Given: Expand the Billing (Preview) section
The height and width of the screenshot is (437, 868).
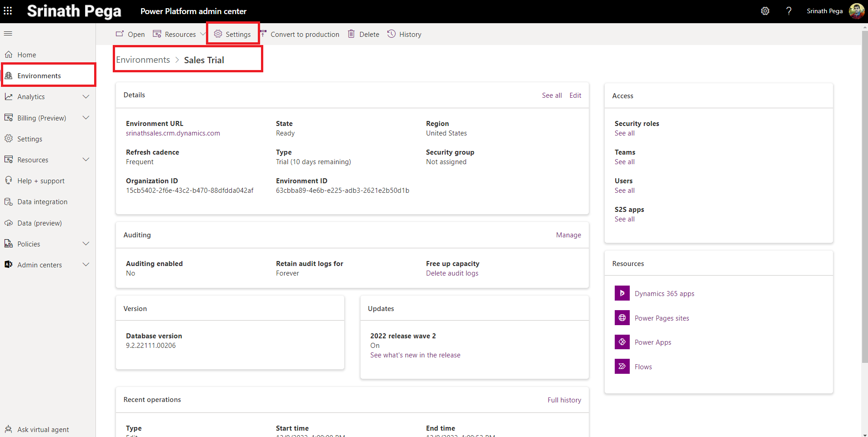Looking at the screenshot, I should point(85,118).
